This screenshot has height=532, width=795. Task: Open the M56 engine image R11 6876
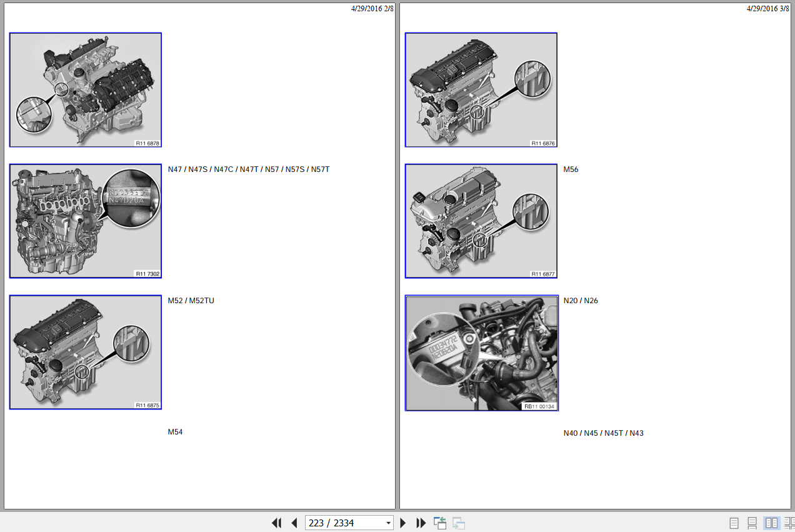click(x=481, y=90)
